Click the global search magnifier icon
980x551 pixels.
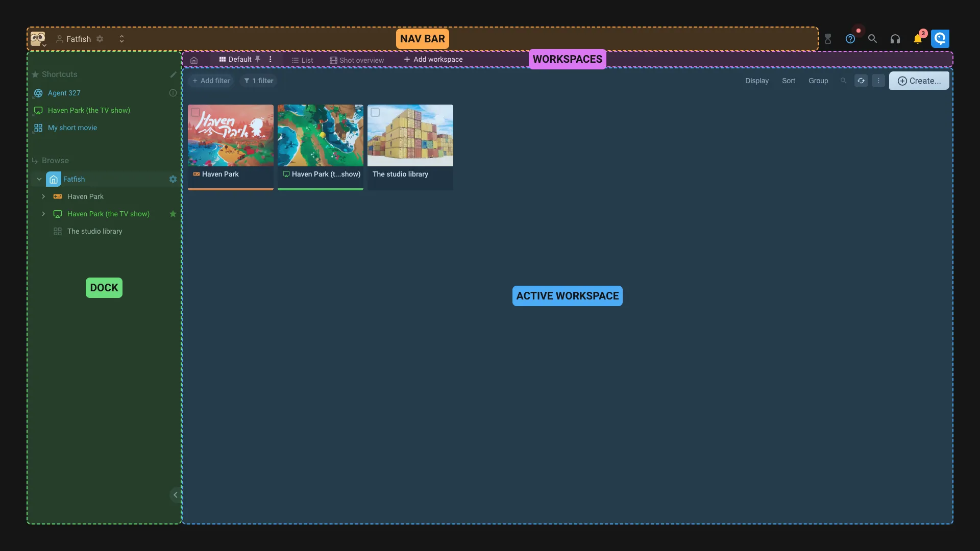click(x=872, y=39)
